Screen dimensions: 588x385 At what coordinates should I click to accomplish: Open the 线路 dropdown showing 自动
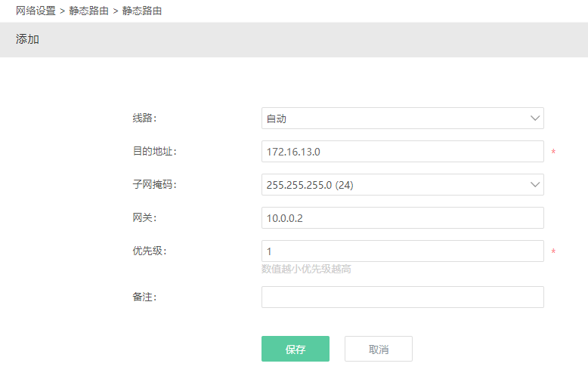[x=393, y=119]
